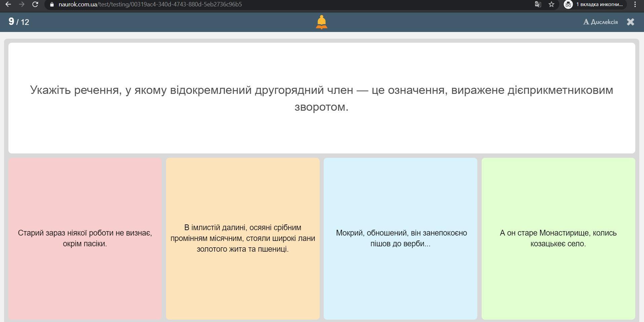Click the '1 вкладка инкогни...' label
Screen dimensions: 644x322
click(x=599, y=4)
